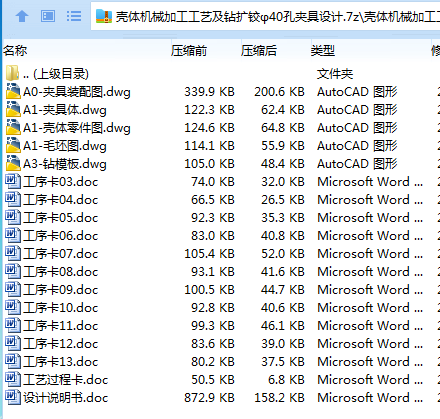This screenshot has height=419, width=440.
Task: Select the file name A1-夹具体.dwg
Action: 65,110
